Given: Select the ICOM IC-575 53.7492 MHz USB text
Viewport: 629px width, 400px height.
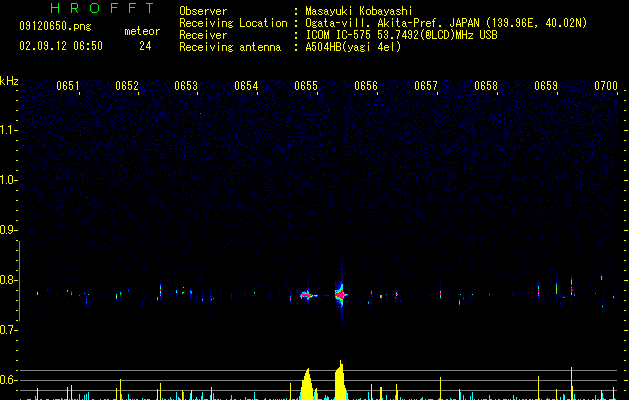Looking at the screenshot, I should (x=402, y=35).
